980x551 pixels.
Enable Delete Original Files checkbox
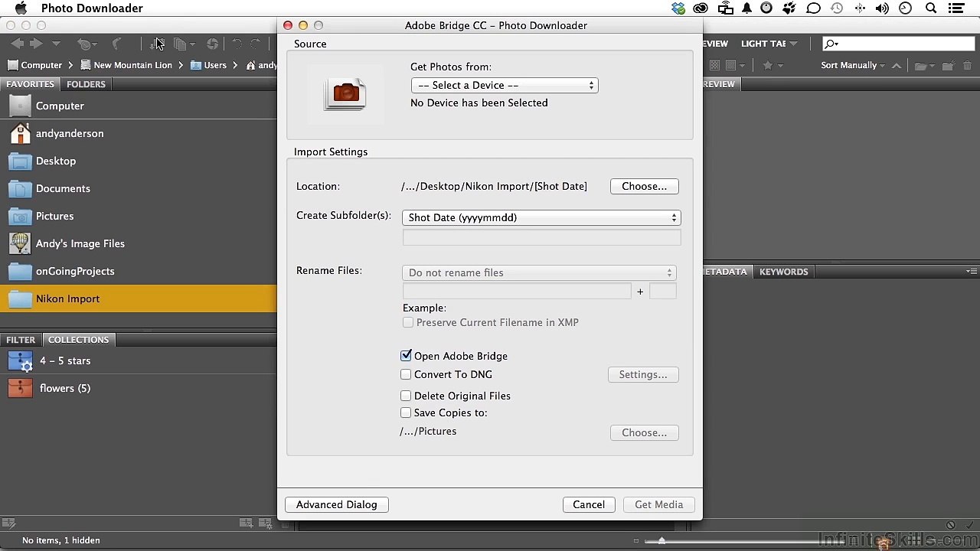click(406, 396)
